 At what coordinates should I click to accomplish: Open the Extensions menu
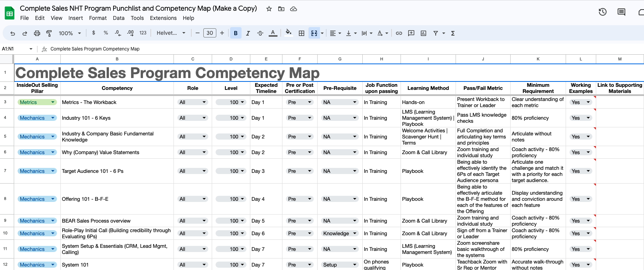coord(163,18)
